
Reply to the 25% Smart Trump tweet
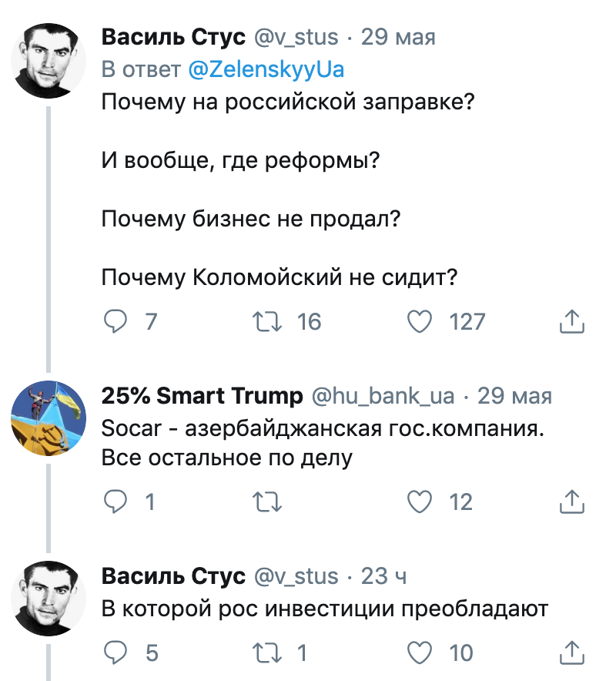[115, 502]
